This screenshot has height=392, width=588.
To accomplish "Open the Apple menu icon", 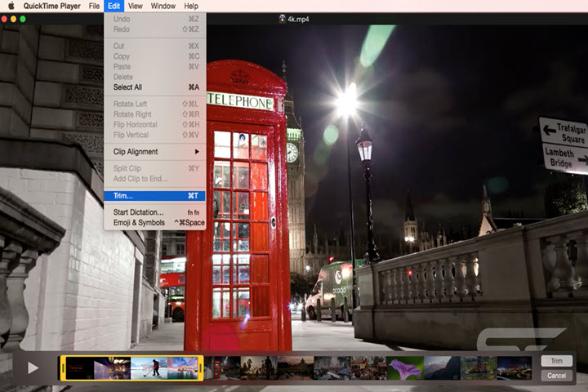I will tap(11, 6).
